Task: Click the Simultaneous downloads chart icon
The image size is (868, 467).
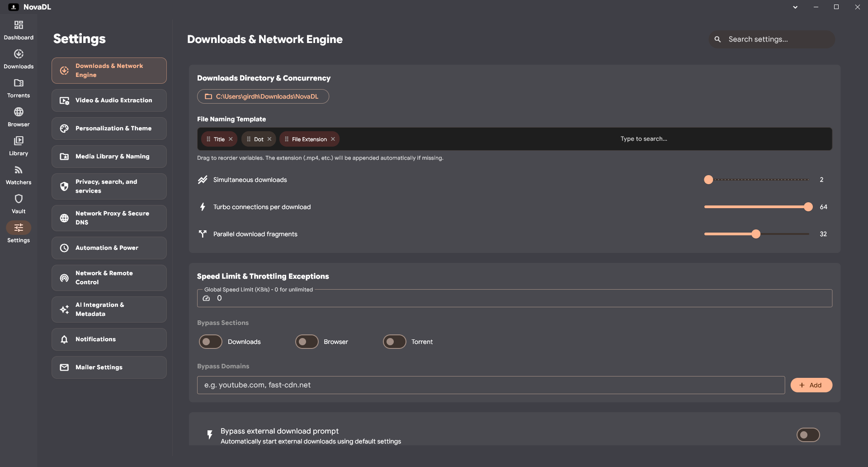Action: click(203, 180)
